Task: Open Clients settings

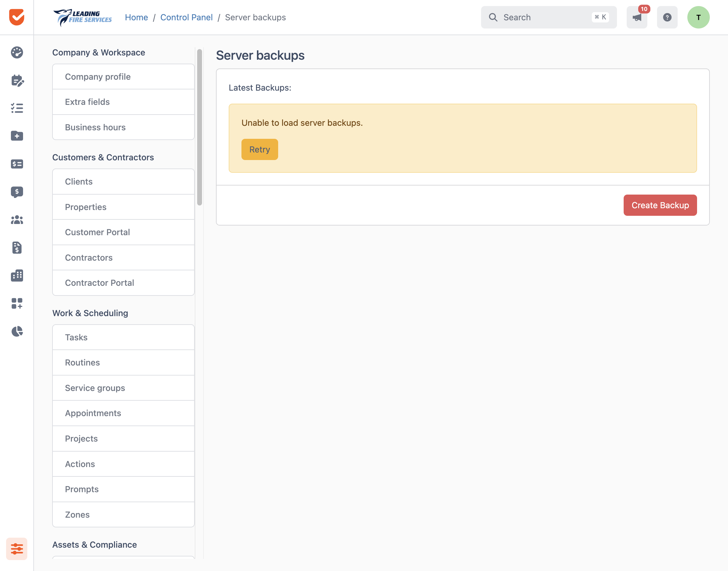Action: [x=123, y=182]
